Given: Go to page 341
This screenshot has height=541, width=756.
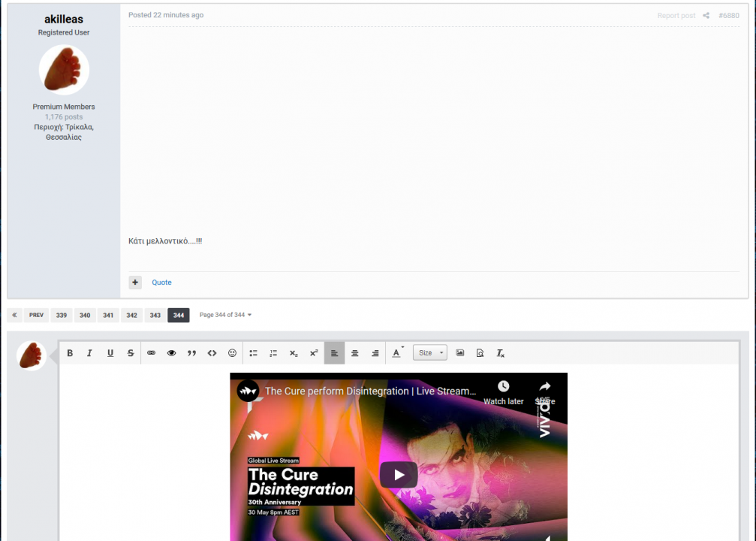Looking at the screenshot, I should (108, 315).
